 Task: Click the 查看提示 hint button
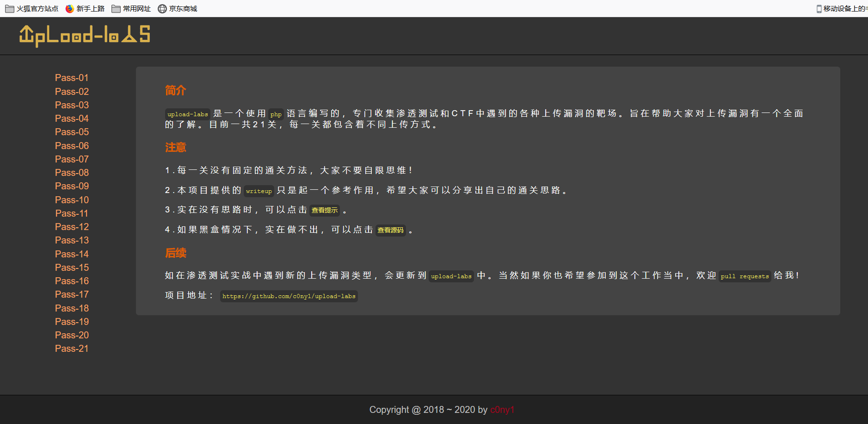coord(324,210)
